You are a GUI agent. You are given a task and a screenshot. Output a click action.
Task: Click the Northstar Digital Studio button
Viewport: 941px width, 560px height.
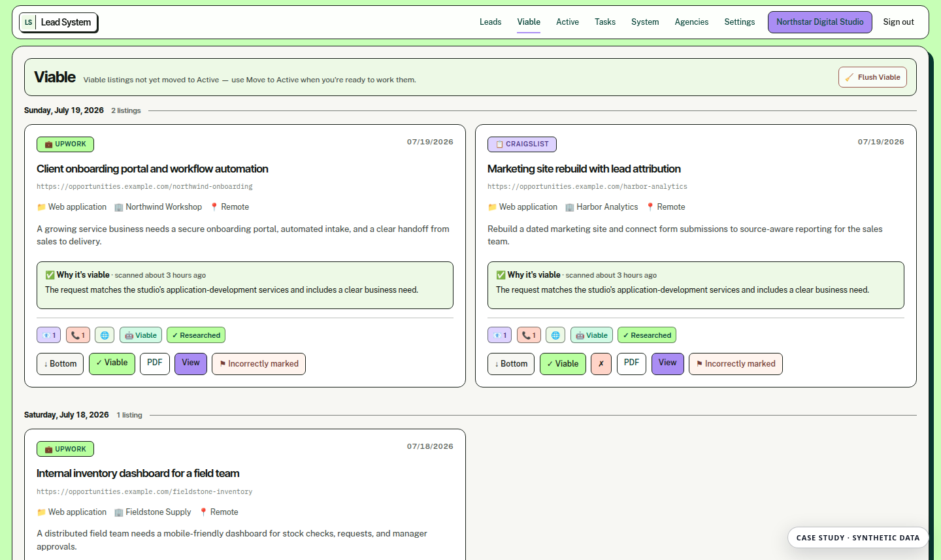820,22
